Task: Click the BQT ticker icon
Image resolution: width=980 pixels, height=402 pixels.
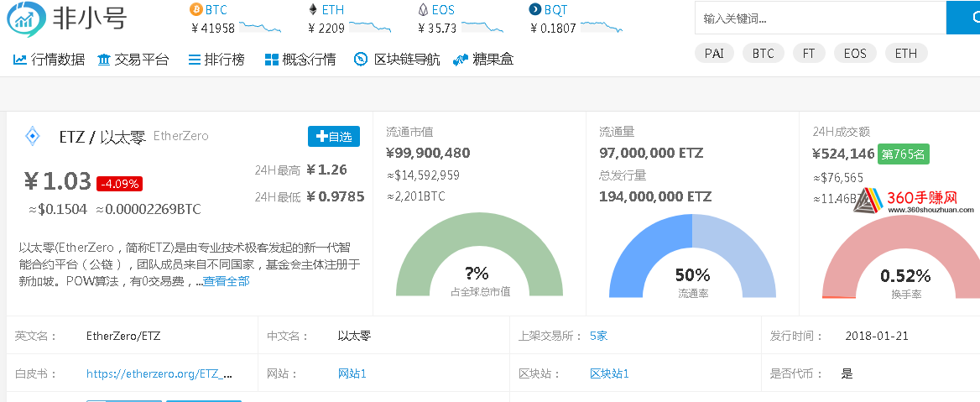Action: pyautogui.click(x=535, y=9)
